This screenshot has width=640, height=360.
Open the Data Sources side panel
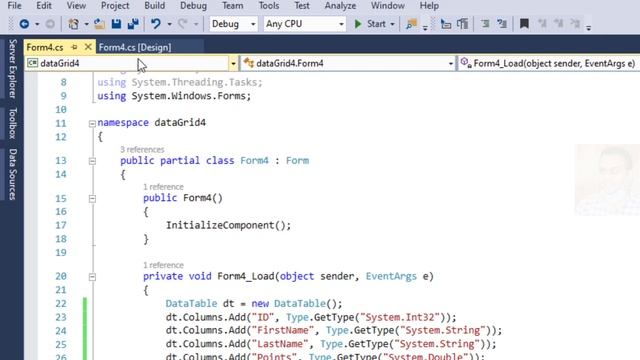[13, 174]
